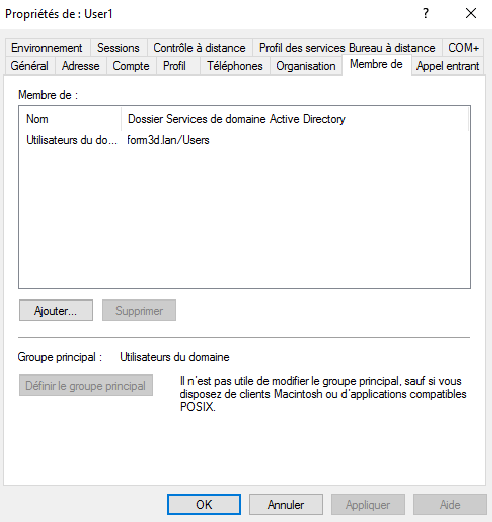Go to the Général tab
Viewport: 492px width, 522px height.
coord(30,66)
